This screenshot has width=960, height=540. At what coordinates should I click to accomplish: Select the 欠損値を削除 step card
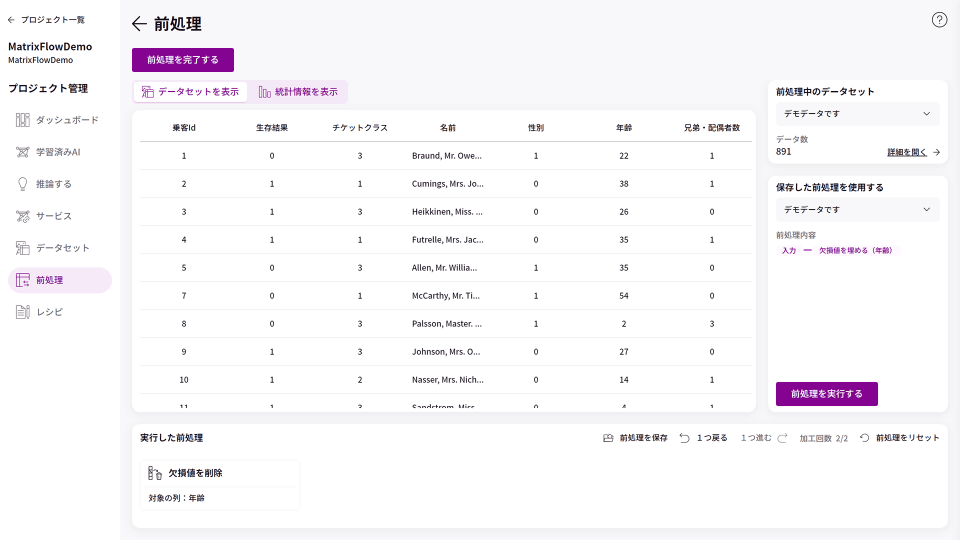(220, 485)
